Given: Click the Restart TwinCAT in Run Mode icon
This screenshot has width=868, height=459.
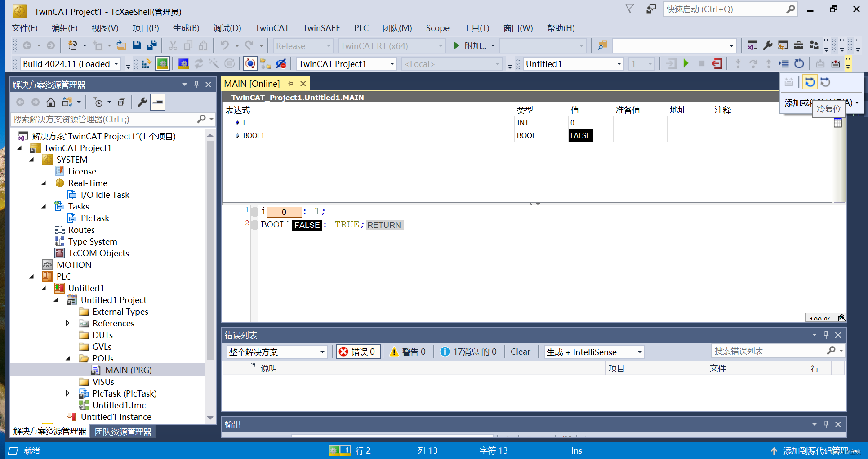Looking at the screenshot, I should (162, 64).
